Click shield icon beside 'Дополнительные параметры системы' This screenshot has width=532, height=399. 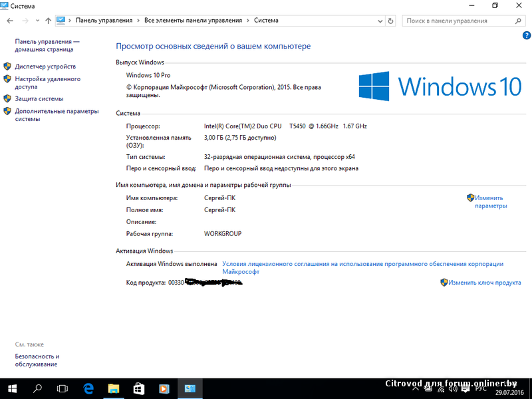7,111
